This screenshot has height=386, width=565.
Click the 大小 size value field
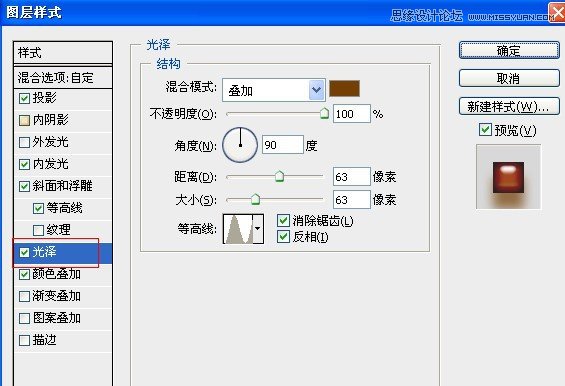pos(352,200)
